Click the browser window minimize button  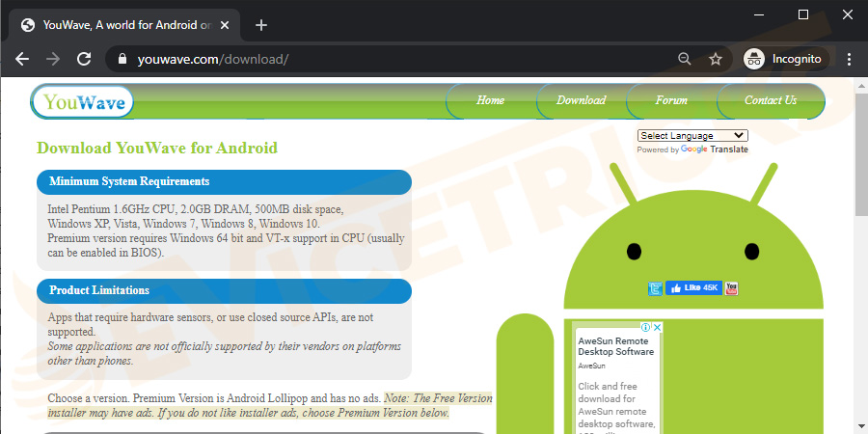pos(760,14)
